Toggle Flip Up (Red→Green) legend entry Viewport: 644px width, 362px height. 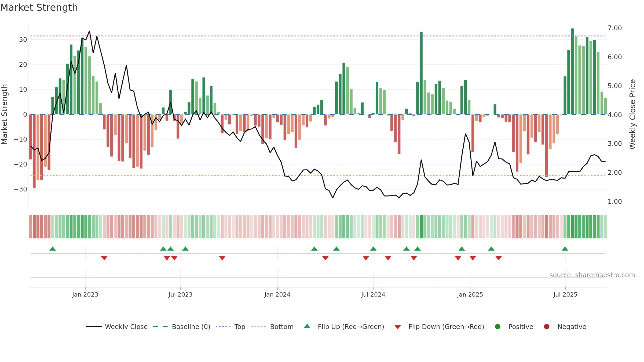(x=344, y=327)
